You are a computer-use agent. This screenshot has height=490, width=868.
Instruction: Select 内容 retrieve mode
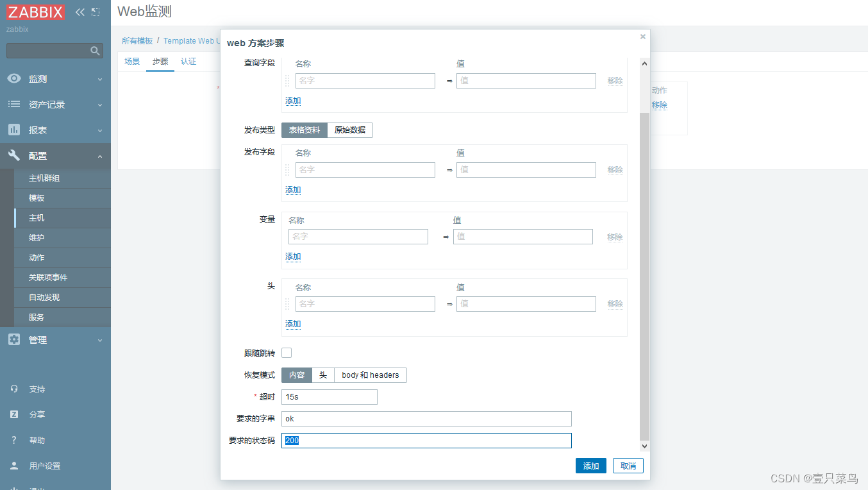click(x=297, y=375)
